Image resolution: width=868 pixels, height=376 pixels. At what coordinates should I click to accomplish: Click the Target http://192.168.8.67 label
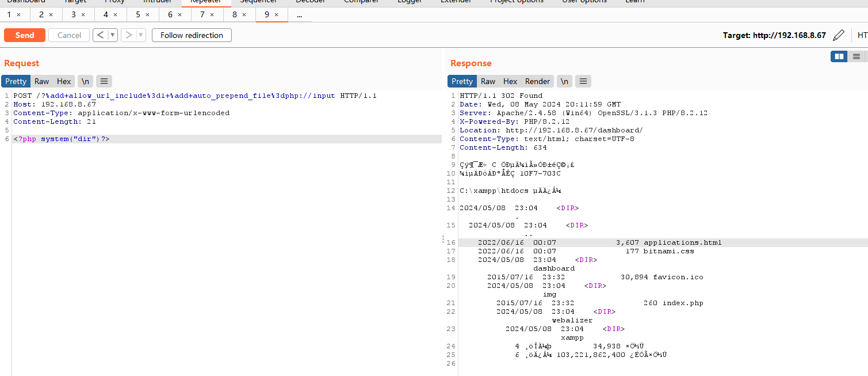774,35
